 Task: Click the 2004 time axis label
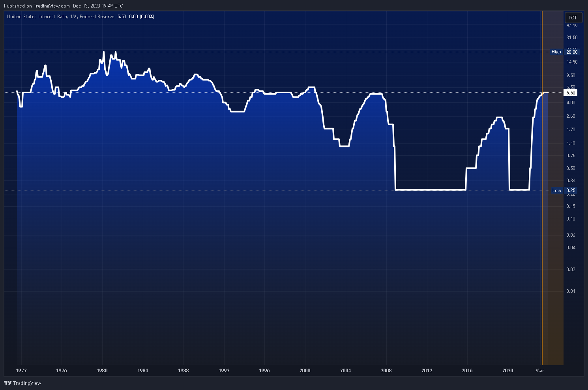(x=346, y=371)
